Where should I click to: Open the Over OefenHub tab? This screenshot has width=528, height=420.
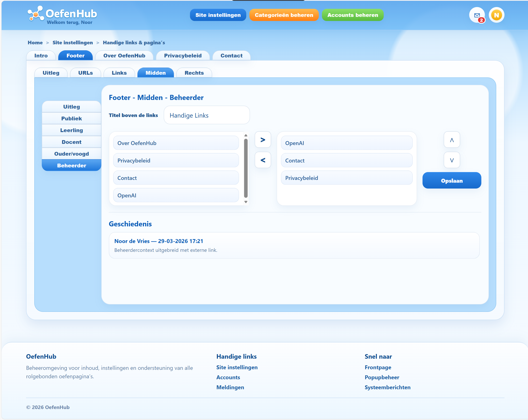[124, 55]
